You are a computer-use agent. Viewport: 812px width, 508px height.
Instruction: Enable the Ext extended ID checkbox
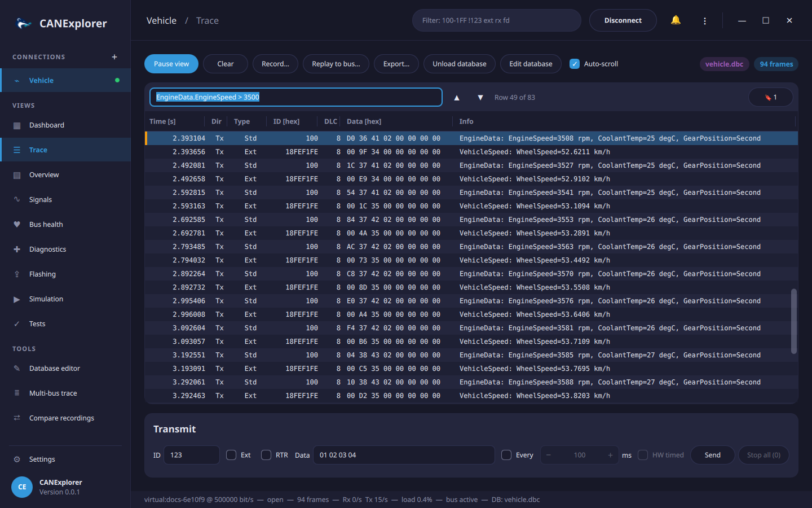[x=231, y=455]
